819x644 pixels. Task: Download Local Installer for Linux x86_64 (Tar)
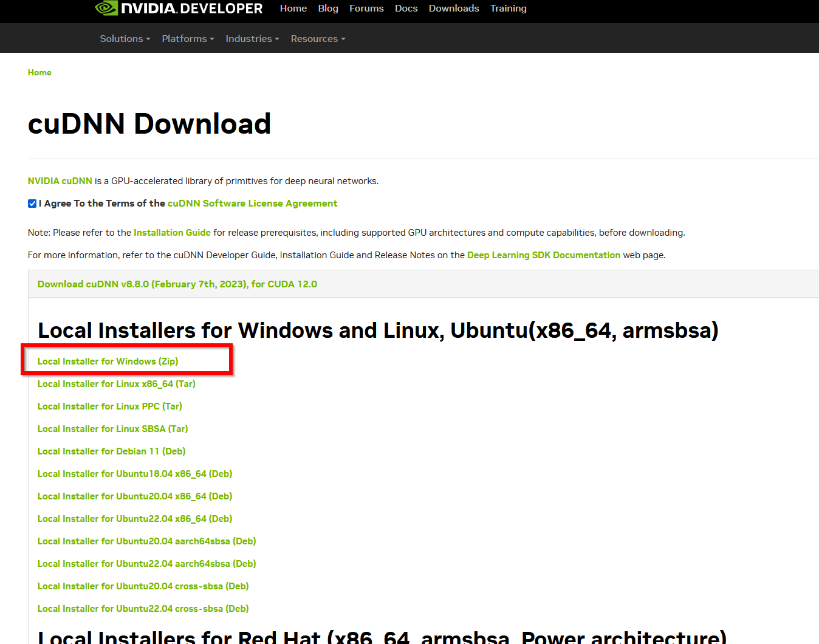(x=117, y=384)
